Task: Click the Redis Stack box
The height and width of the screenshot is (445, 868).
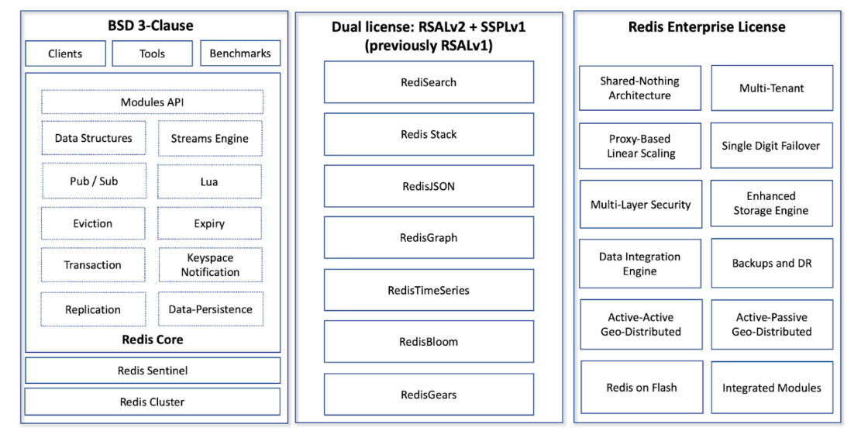Action: tap(429, 134)
